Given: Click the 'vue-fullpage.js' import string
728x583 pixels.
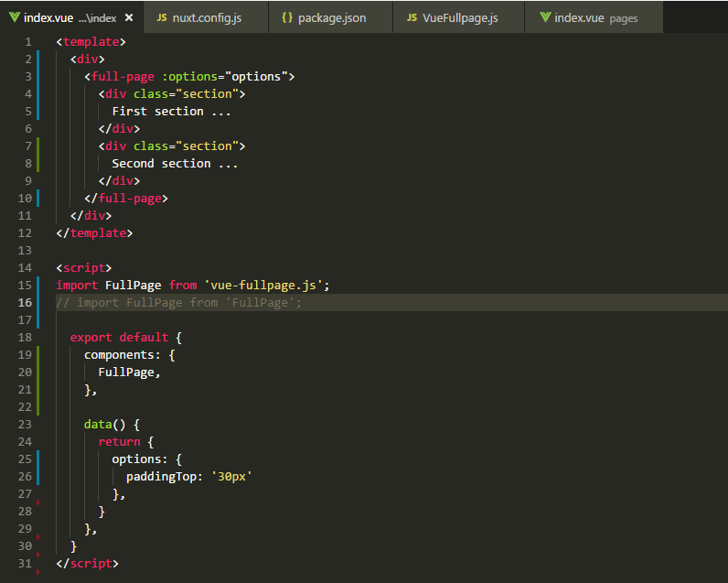Looking at the screenshot, I should click(x=263, y=286).
